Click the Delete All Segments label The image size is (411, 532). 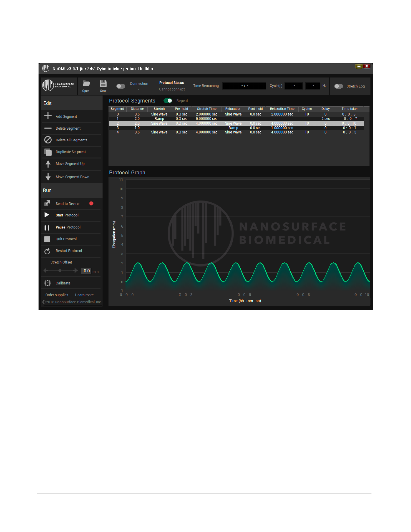tap(71, 140)
